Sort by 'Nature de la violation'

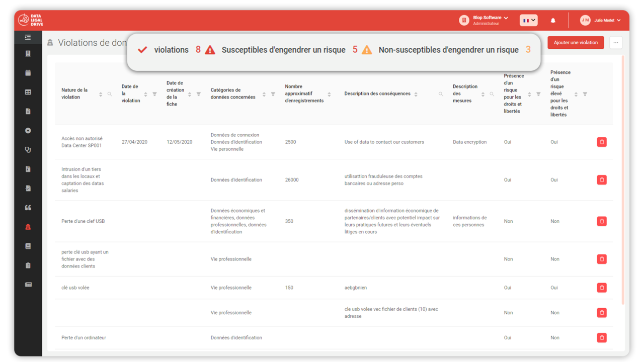(101, 94)
